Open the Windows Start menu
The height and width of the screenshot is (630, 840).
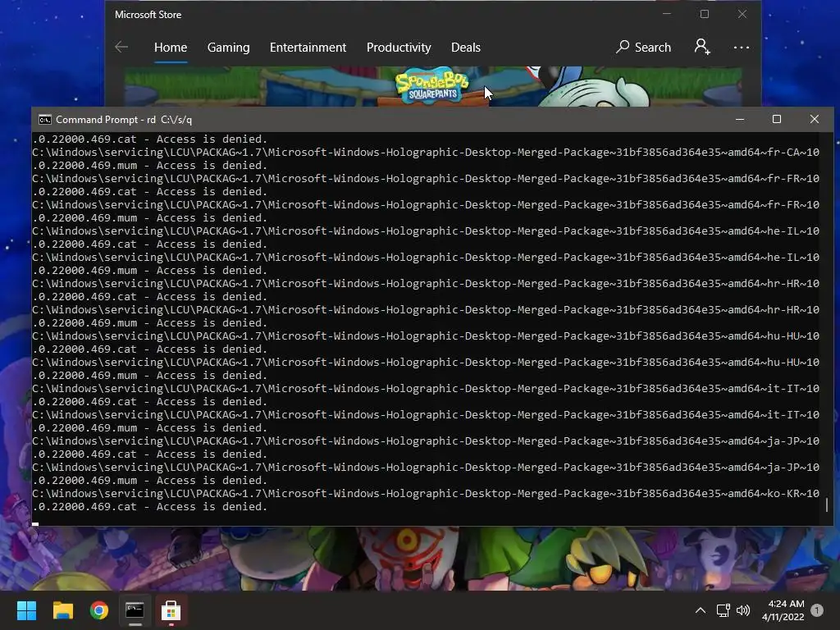click(x=26, y=610)
